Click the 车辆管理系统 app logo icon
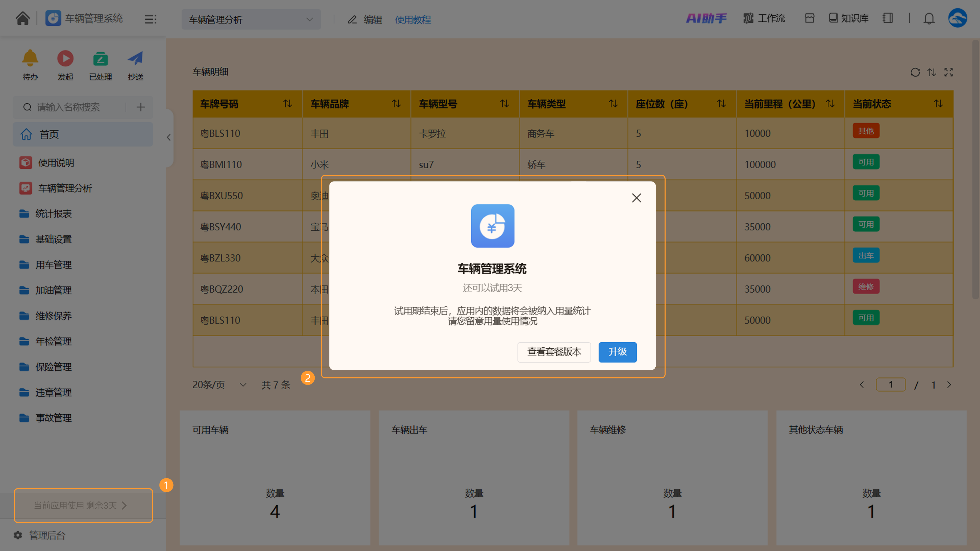Image resolution: width=980 pixels, height=551 pixels. pos(53,18)
